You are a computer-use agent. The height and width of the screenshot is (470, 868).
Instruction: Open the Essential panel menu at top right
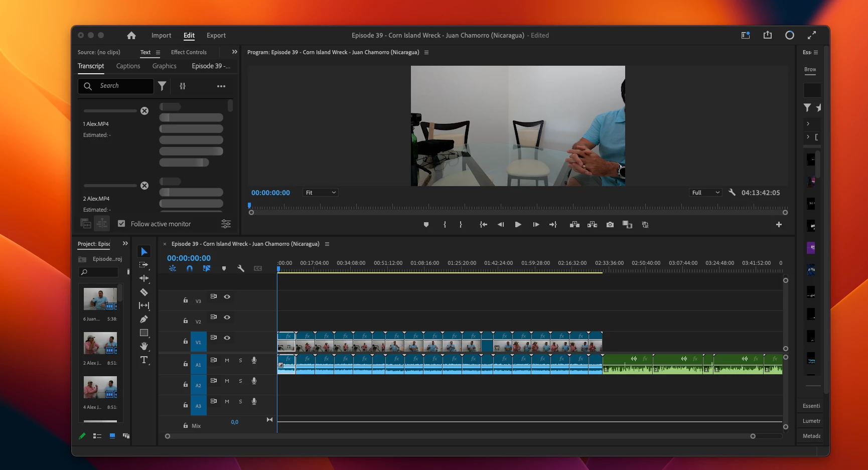pyautogui.click(x=816, y=52)
